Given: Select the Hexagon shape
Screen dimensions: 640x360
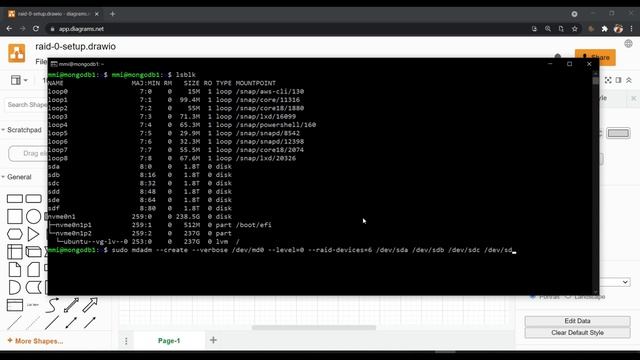Looking at the screenshot, I should click(15, 234).
